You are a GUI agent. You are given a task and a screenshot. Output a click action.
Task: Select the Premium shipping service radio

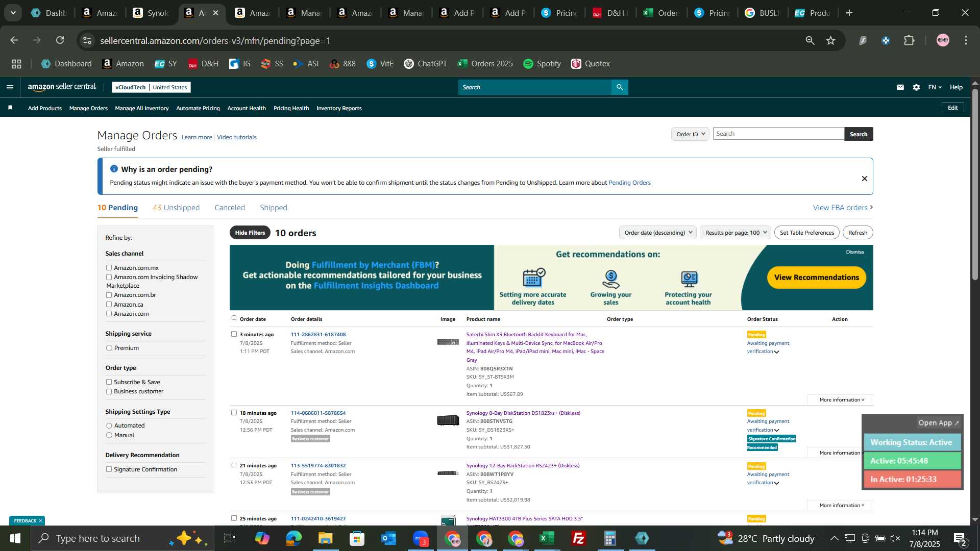click(x=109, y=348)
